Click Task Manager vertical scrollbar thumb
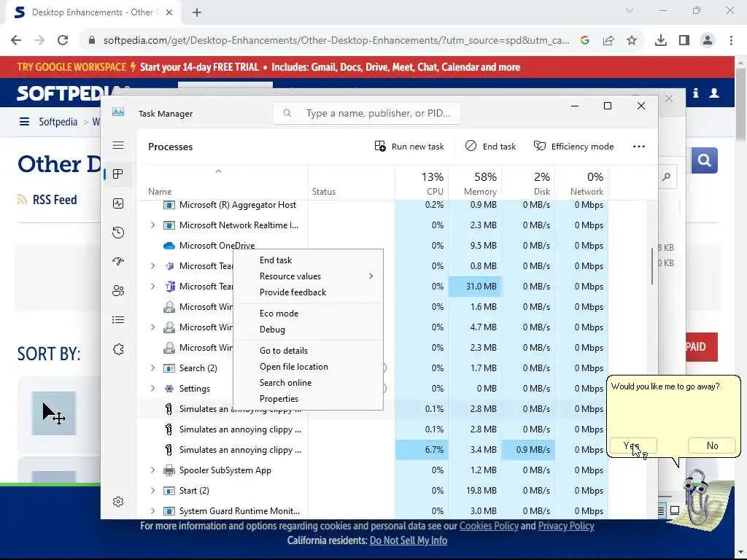The height and width of the screenshot is (560, 747). pyautogui.click(x=651, y=265)
